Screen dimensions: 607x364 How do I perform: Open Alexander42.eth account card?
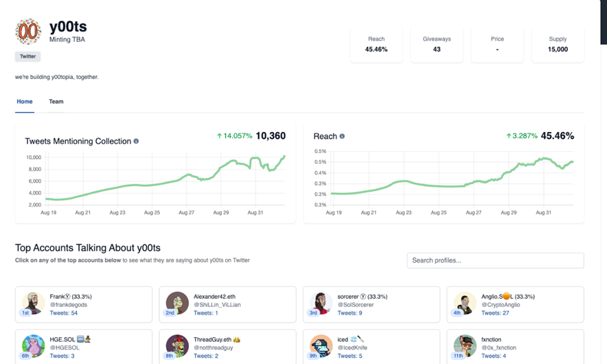pyautogui.click(x=228, y=304)
